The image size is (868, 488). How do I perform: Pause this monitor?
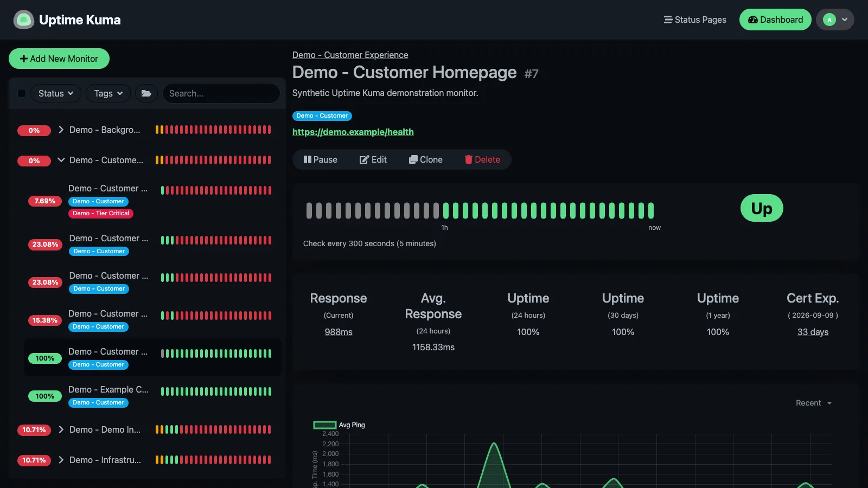321,159
